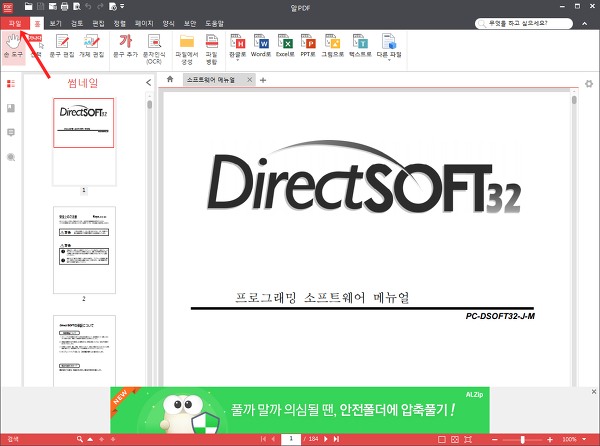Viewport: 600px width, 446px height.
Task: Switch to the 정렬 ribbon tab
Action: coord(120,23)
